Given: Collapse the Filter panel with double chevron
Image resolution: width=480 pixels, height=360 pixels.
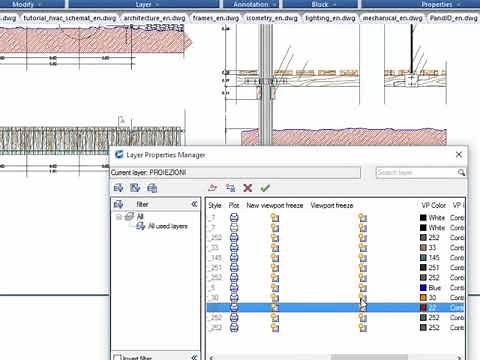Looking at the screenshot, I should tap(194, 204).
